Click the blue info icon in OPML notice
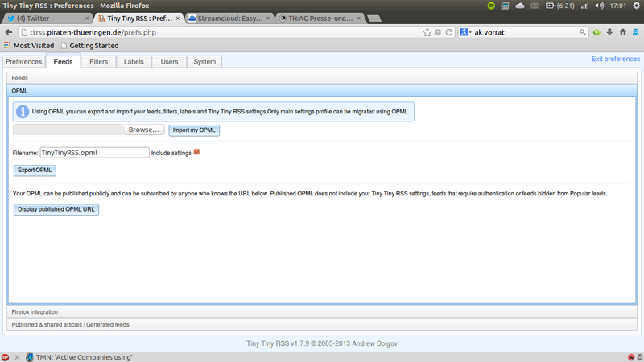Image resolution: width=644 pixels, height=362 pixels. tap(23, 112)
